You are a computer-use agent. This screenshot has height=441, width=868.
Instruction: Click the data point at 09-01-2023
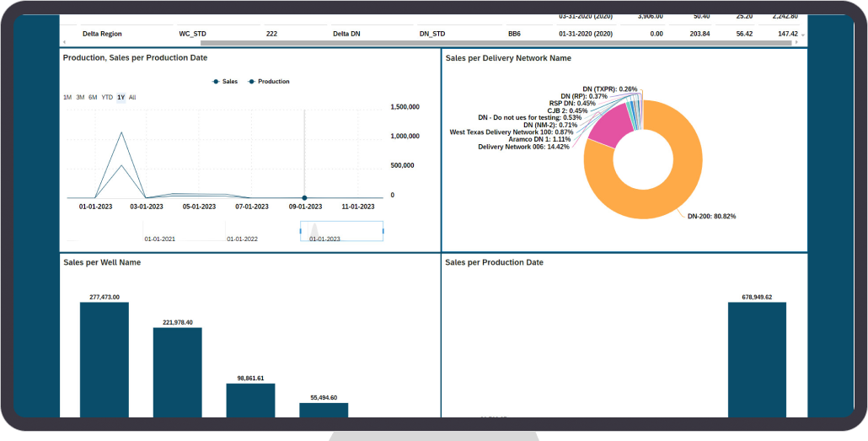(x=304, y=198)
